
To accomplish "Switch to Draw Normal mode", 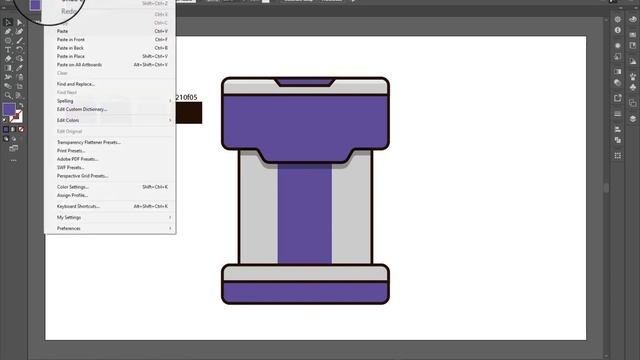I will pyautogui.click(x=6, y=139).
